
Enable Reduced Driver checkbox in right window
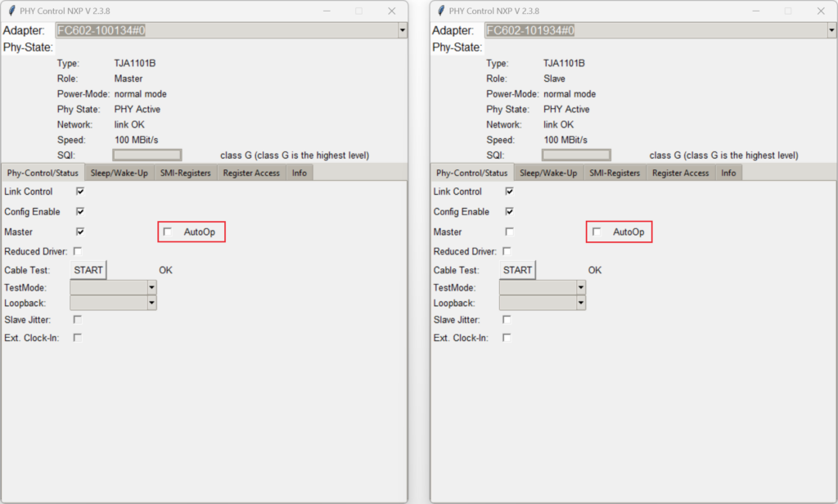(x=507, y=250)
